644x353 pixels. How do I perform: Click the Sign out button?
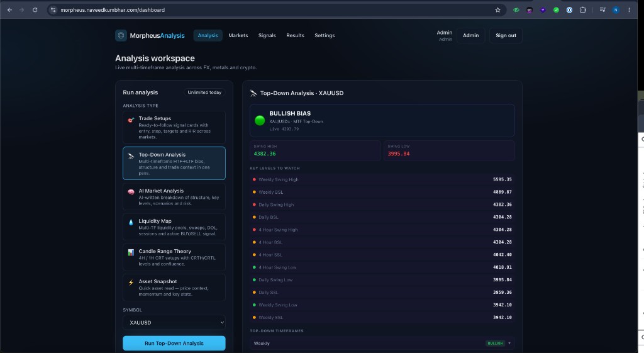[x=506, y=35]
